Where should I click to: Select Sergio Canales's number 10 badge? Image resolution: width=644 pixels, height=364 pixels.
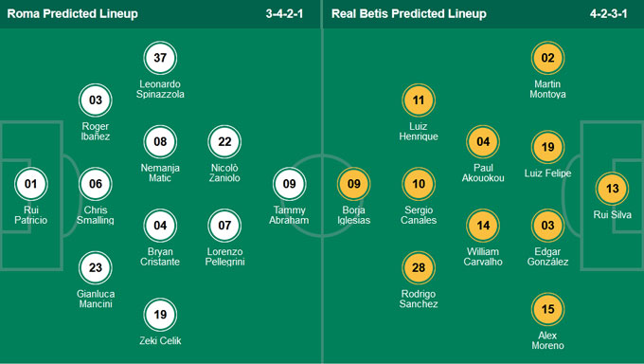(x=419, y=184)
